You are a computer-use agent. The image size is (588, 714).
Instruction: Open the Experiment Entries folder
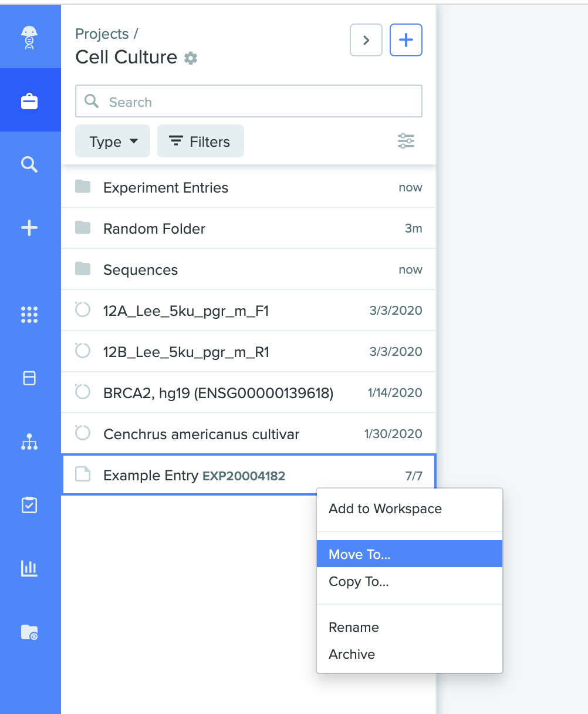pyautogui.click(x=248, y=187)
